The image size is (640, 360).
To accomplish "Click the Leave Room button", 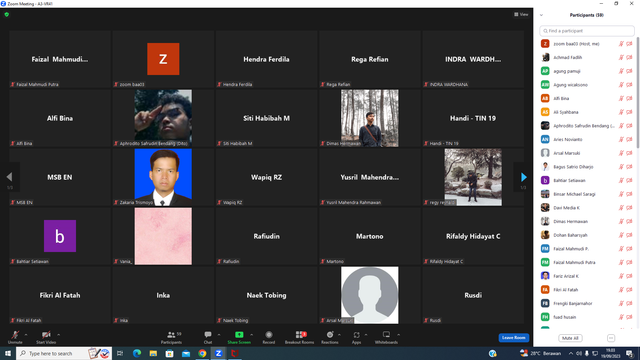I will (x=513, y=338).
